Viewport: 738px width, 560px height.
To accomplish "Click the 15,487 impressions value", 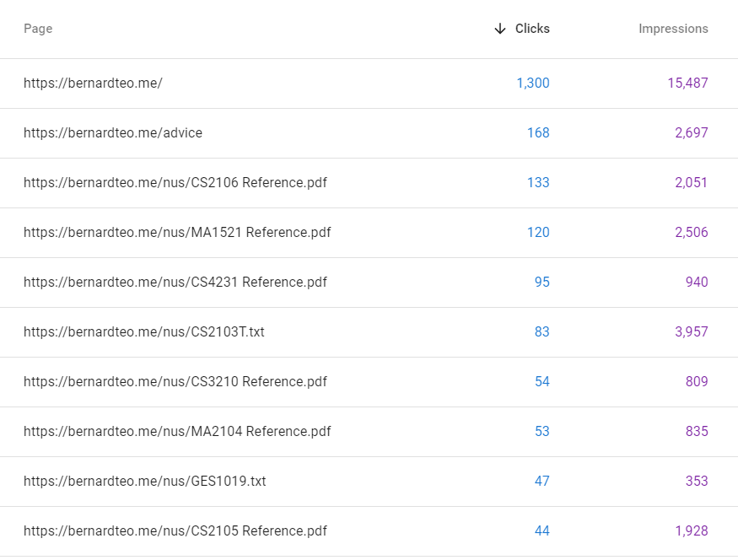I will (687, 83).
